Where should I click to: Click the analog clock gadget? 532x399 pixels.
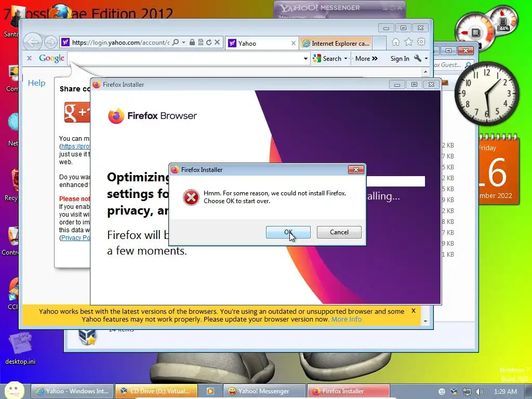click(x=487, y=94)
